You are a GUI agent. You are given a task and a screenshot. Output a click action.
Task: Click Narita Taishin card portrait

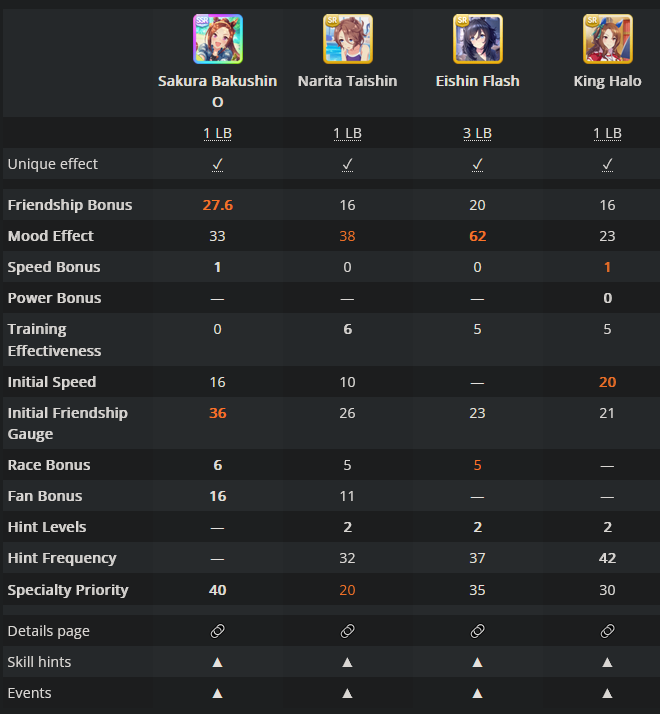coord(347,39)
